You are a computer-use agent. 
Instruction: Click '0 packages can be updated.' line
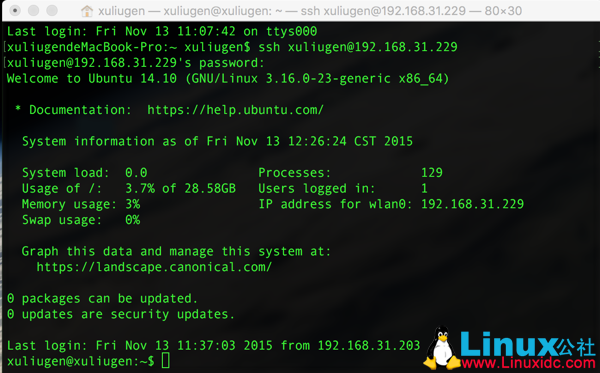pyautogui.click(x=102, y=298)
